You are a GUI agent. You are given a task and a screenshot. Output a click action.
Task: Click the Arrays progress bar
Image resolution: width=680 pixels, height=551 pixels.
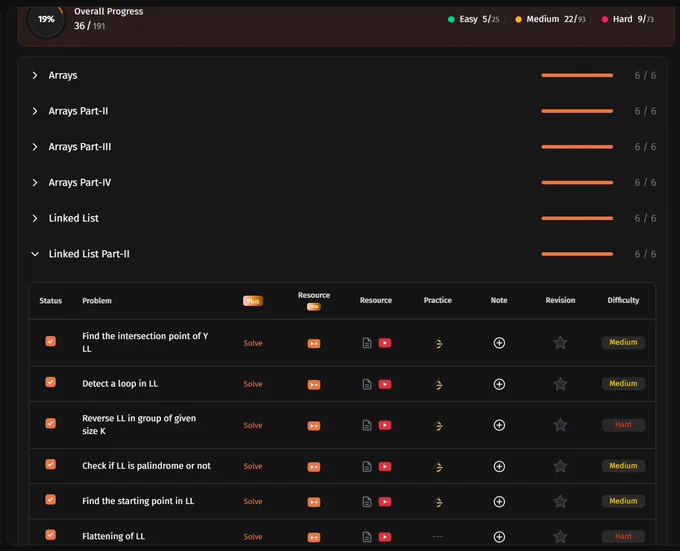[577, 75]
